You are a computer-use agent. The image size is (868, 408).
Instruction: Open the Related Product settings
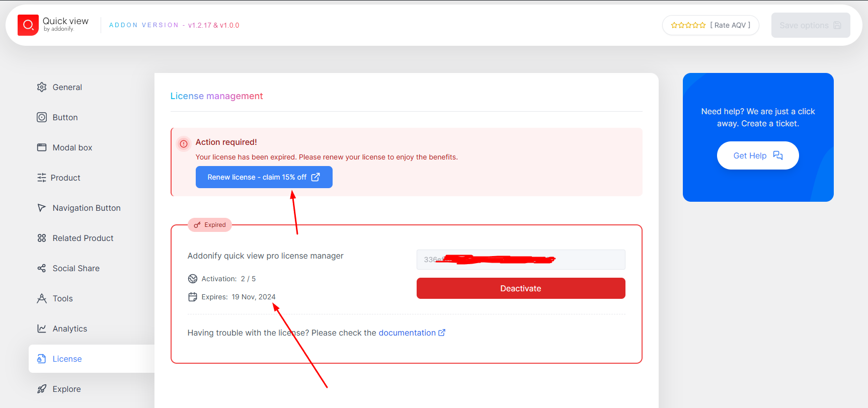click(x=83, y=238)
